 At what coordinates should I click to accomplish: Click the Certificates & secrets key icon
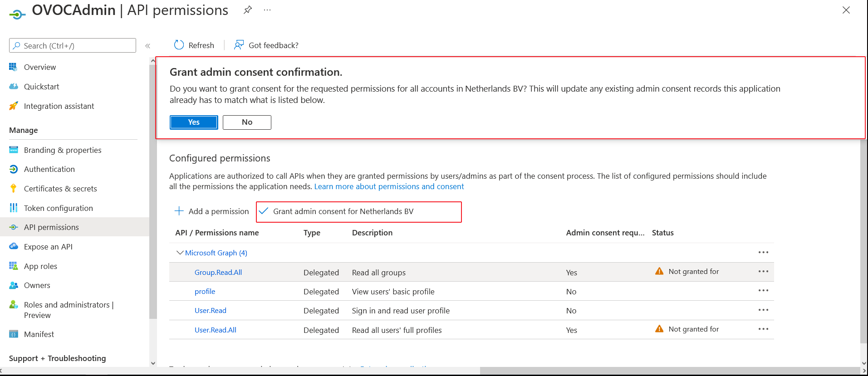coord(13,189)
